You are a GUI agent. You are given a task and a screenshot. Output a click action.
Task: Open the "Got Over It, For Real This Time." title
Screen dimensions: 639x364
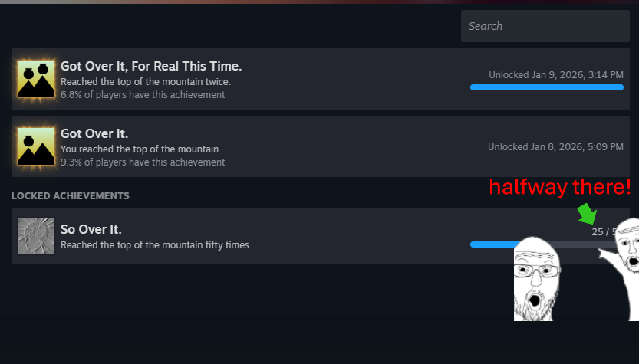pyautogui.click(x=151, y=66)
